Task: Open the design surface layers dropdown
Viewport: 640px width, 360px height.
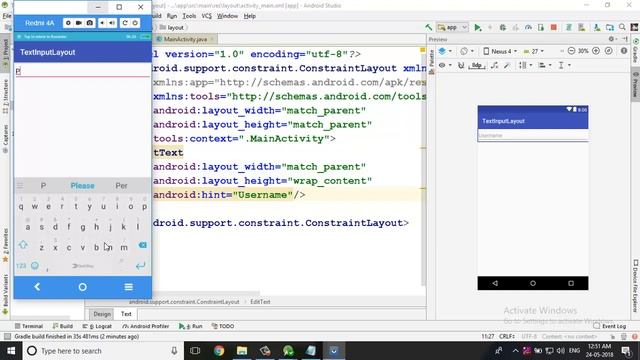Action: coord(445,51)
